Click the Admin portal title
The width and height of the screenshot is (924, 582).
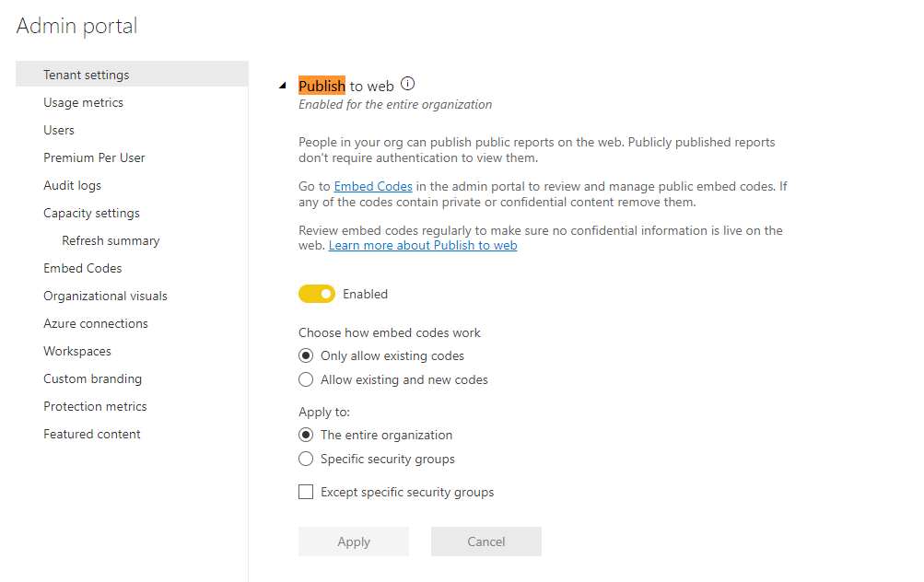click(x=76, y=26)
